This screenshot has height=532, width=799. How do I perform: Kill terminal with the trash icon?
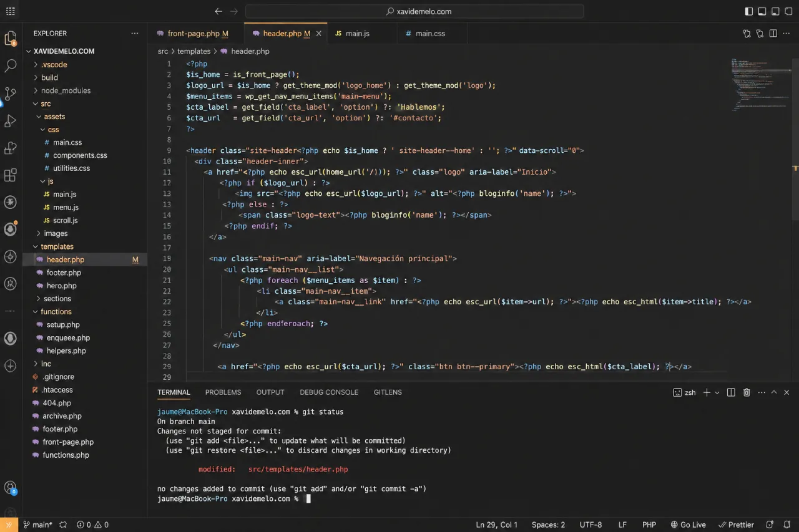(747, 392)
